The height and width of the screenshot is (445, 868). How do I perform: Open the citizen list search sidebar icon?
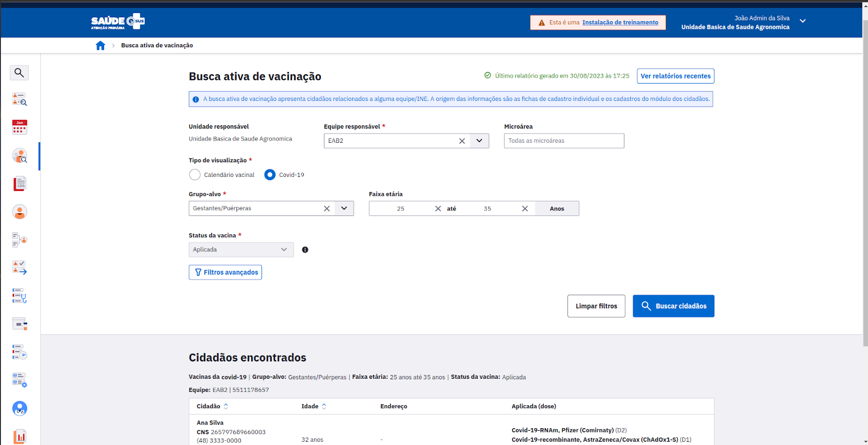[x=20, y=99]
